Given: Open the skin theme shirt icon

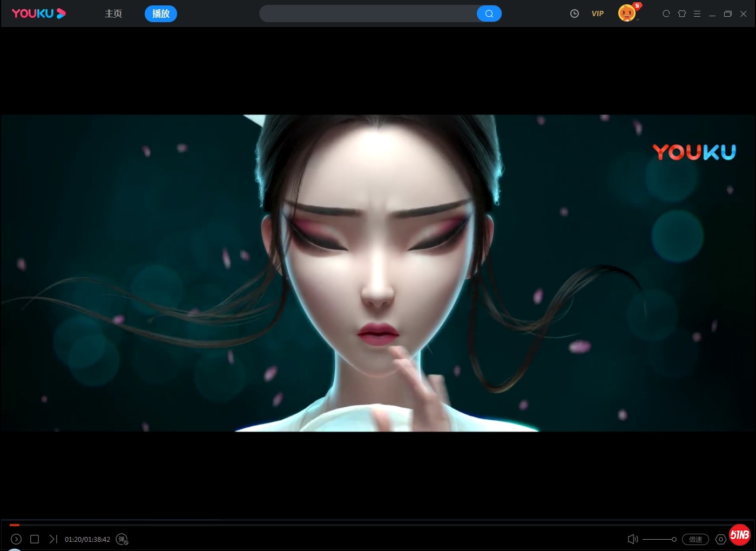Looking at the screenshot, I should (682, 14).
